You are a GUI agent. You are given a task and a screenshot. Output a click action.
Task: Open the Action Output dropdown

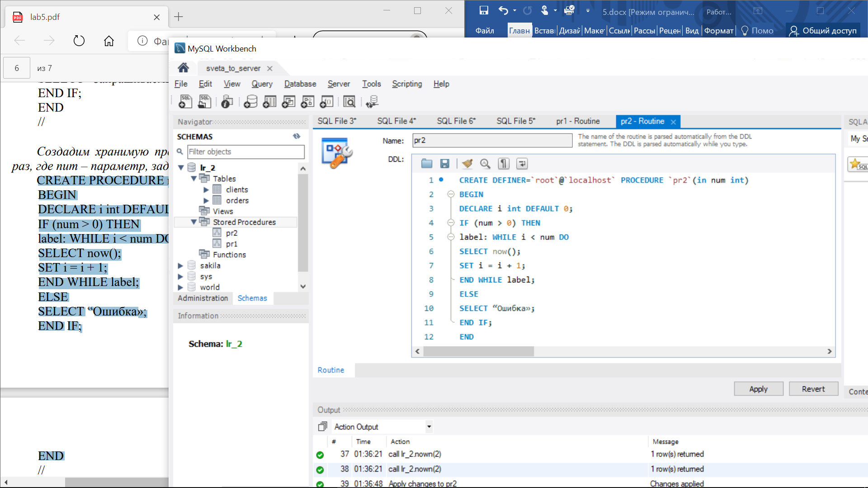click(x=429, y=427)
